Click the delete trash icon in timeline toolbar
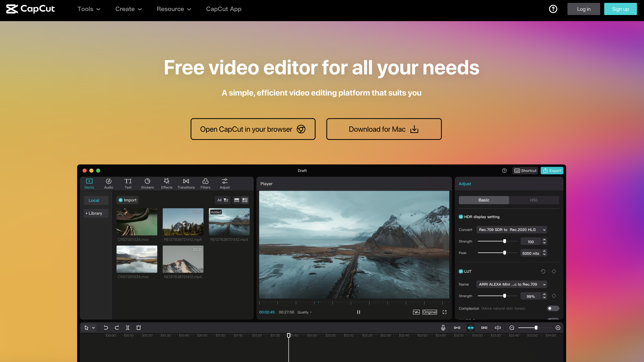 [x=138, y=328]
